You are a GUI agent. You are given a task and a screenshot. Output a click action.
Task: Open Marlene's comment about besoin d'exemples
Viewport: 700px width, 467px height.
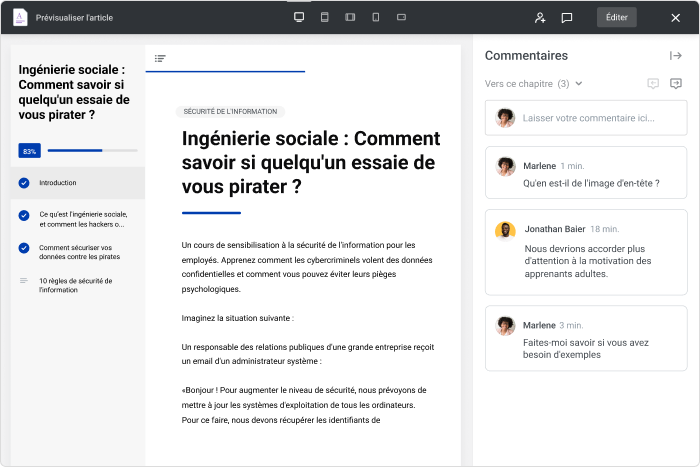click(x=586, y=338)
